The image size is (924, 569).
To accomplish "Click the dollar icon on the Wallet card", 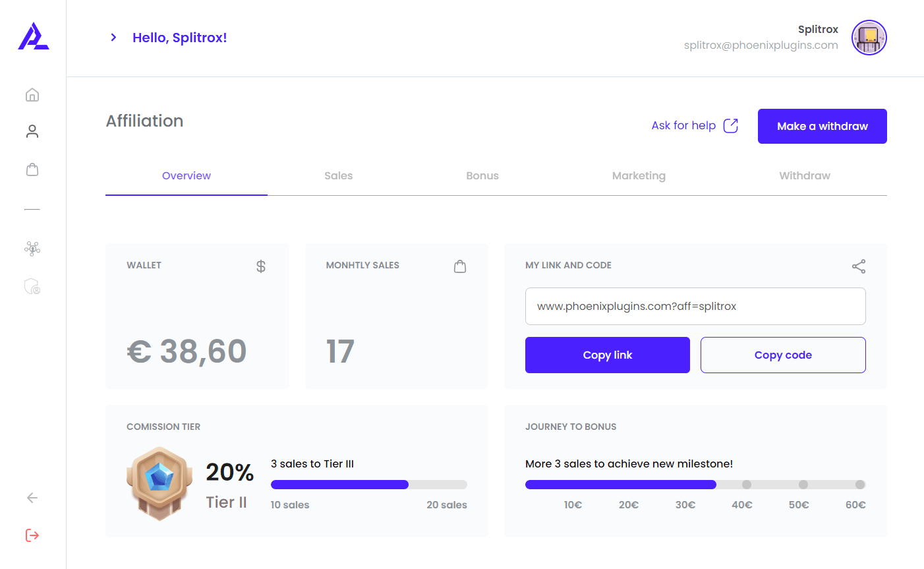I will (x=260, y=266).
